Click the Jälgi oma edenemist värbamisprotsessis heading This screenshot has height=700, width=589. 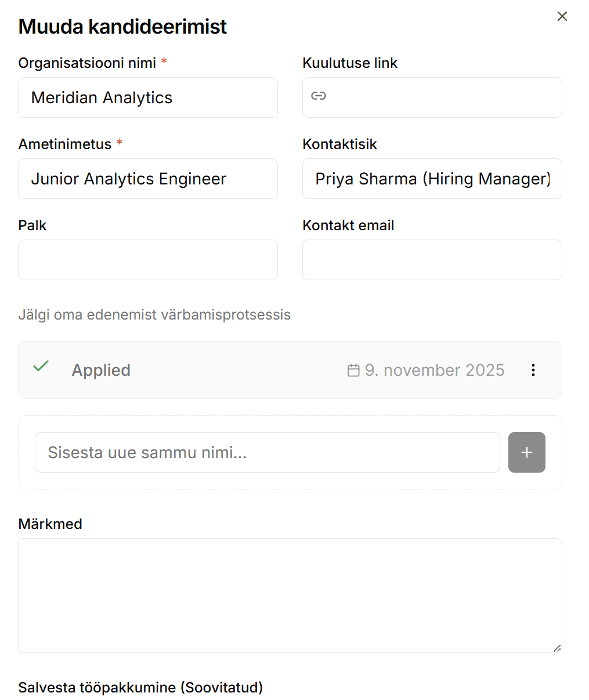tap(154, 314)
